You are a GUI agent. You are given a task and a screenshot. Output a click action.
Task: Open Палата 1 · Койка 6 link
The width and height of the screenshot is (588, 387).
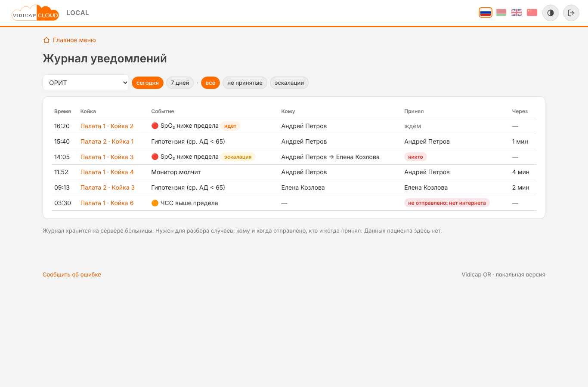[107, 203]
